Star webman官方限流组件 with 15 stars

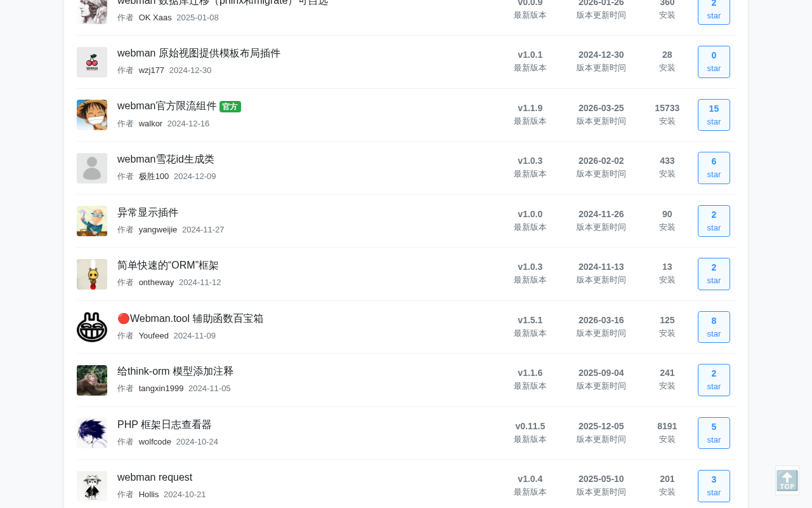(714, 115)
